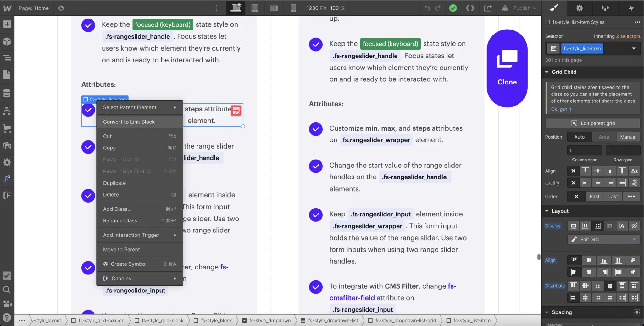
Task: Set Order to First
Action: [x=594, y=196]
